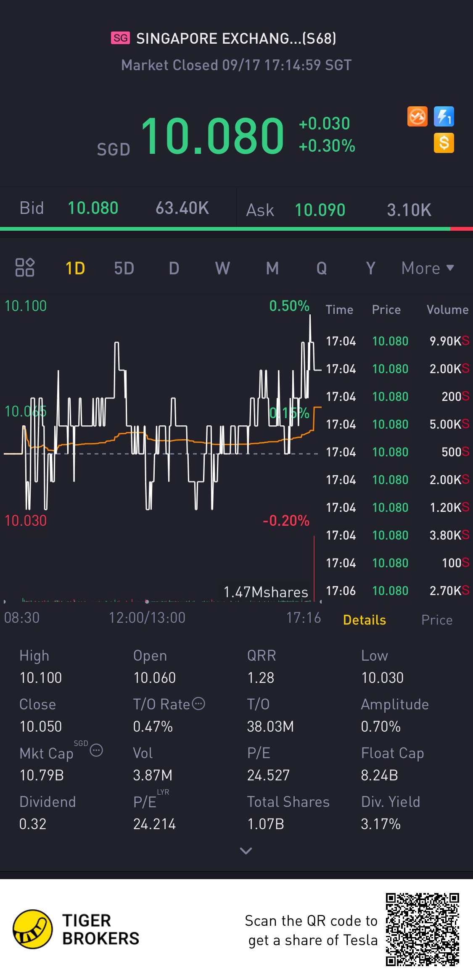Image resolution: width=473 pixels, height=980 pixels.
Task: Switch to the monthly M chart
Action: [x=272, y=268]
